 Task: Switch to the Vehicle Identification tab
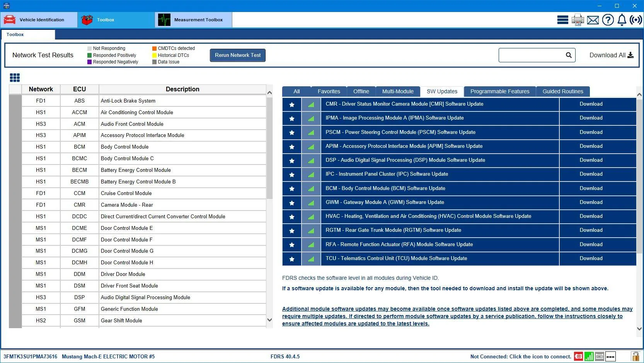39,20
